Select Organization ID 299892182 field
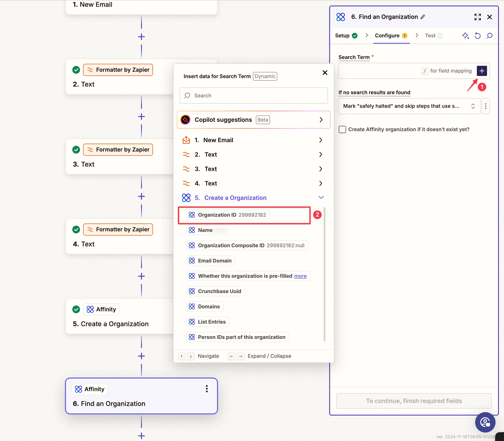 click(228, 215)
